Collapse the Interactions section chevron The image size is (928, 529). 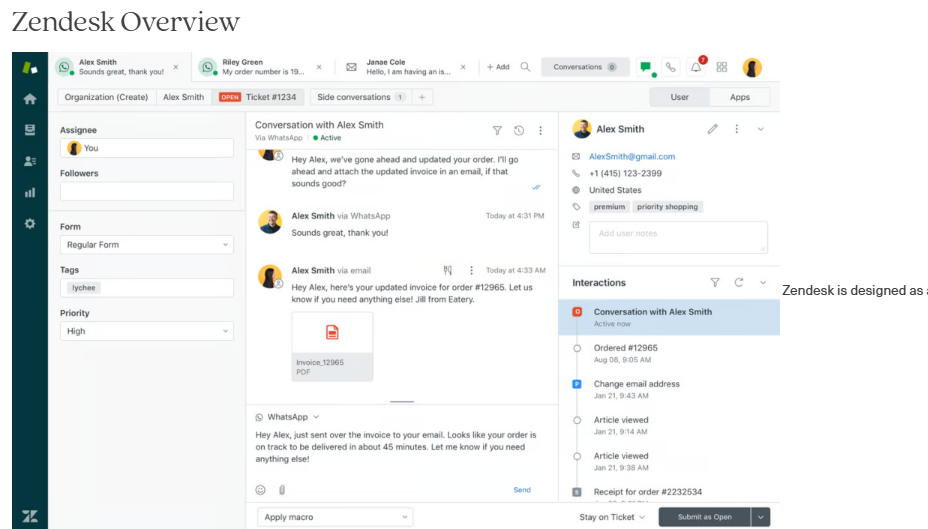[763, 283]
